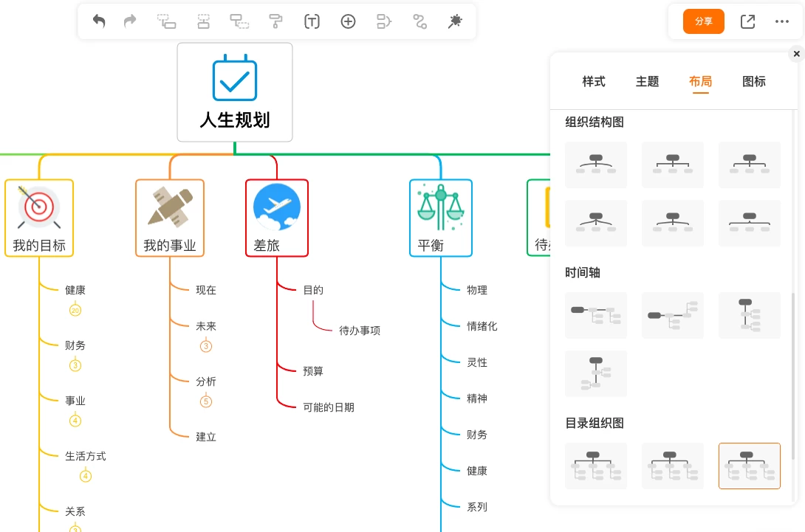Screen dimensions: 805x532
Task: Click the 精神 subtopic
Action: [477, 398]
